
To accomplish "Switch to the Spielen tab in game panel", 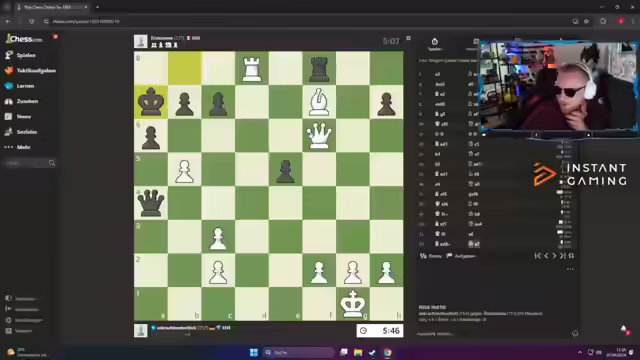I will point(435,44).
